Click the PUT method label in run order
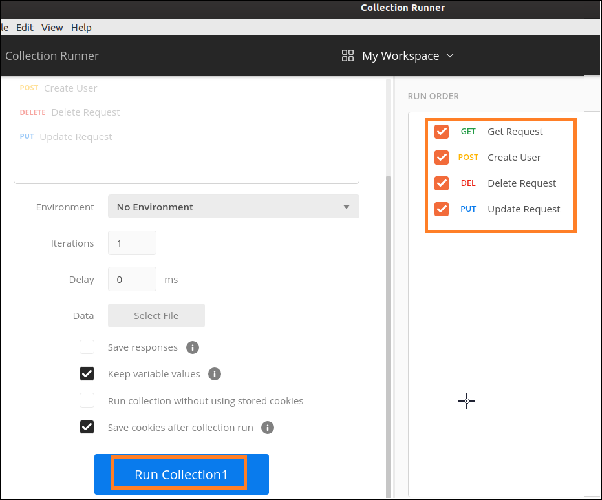The image size is (602, 500). pos(468,209)
